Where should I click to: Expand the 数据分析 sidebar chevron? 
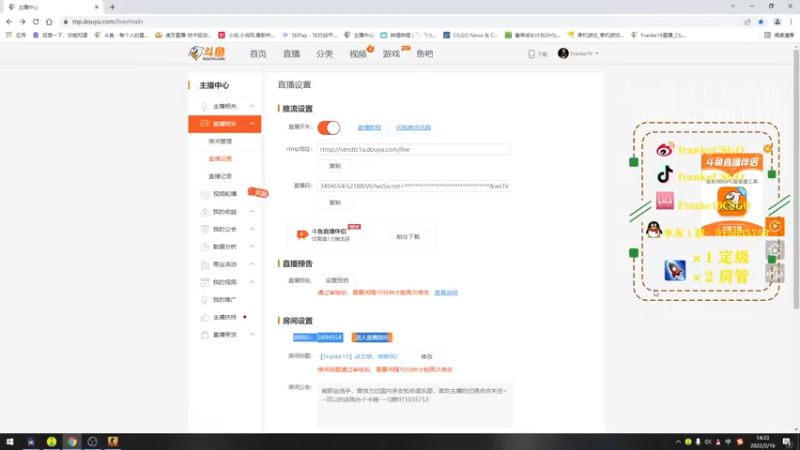coord(252,246)
